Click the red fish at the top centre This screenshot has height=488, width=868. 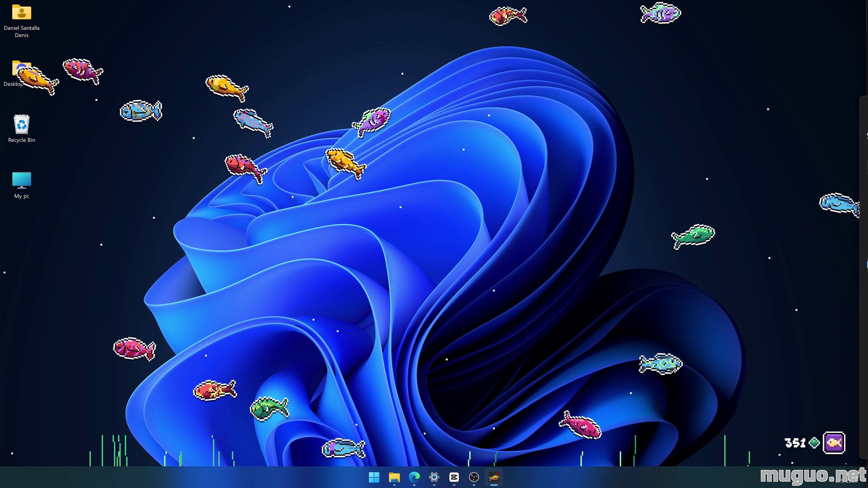508,16
